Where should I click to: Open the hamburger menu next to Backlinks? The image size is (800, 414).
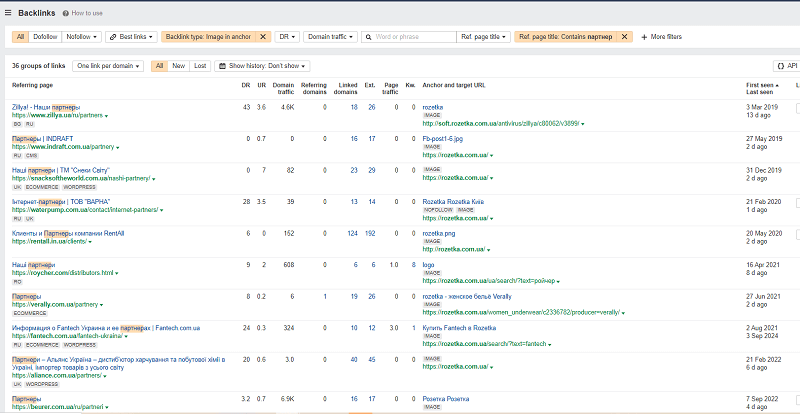click(8, 13)
